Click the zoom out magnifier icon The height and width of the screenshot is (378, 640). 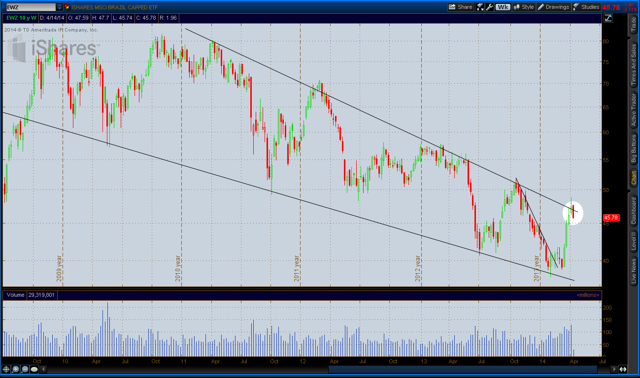[x=25, y=369]
